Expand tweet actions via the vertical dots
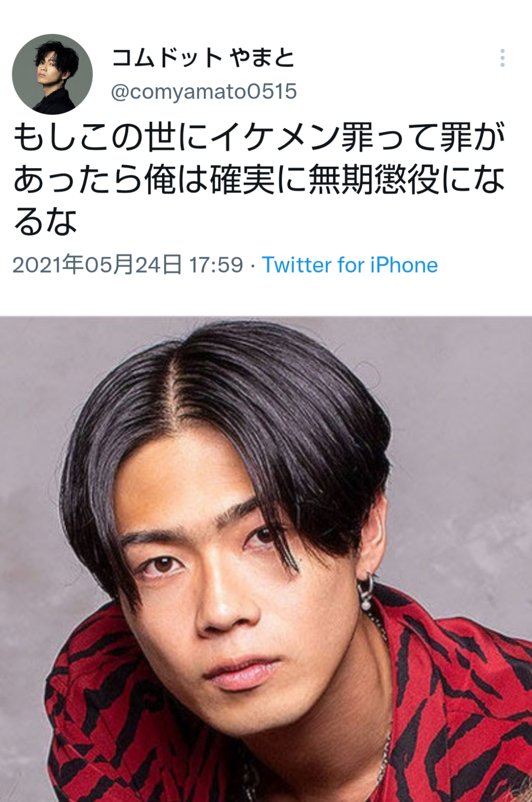 (x=502, y=58)
